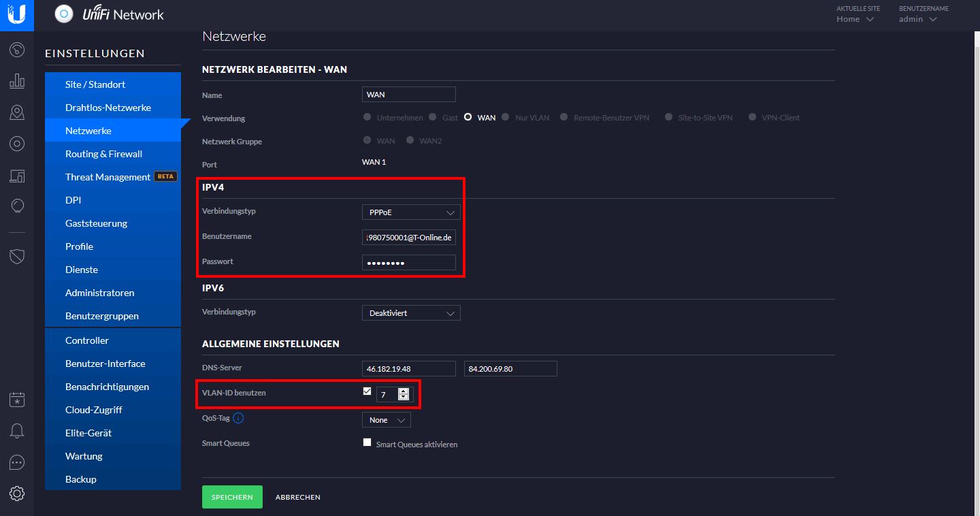Open Benachrichtigungen settings
Image resolution: width=980 pixels, height=516 pixels.
(113, 387)
